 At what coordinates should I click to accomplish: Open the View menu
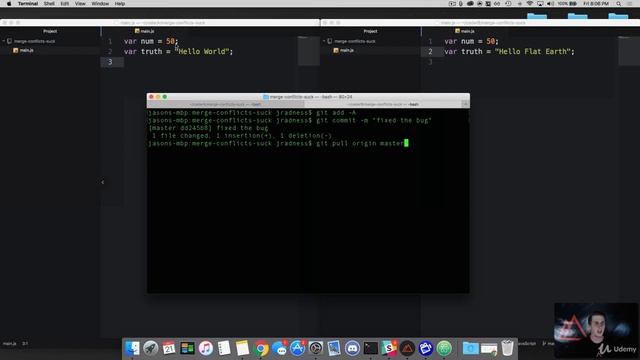[x=80, y=4]
